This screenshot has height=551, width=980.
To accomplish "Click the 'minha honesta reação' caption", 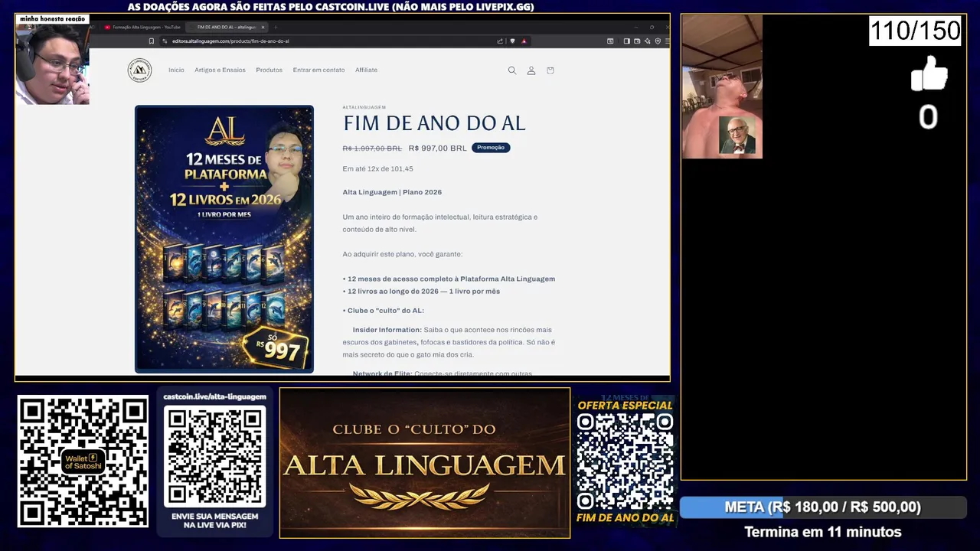I will pos(52,19).
